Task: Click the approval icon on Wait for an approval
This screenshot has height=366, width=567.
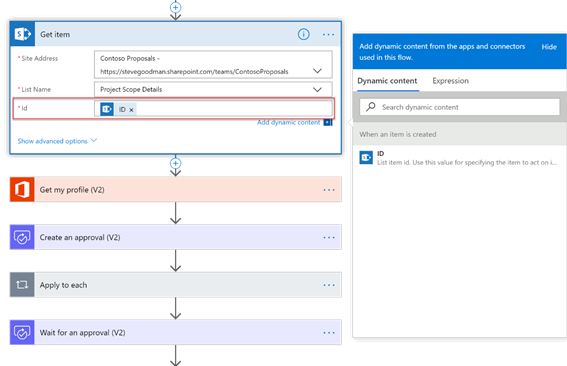Action: tap(22, 332)
